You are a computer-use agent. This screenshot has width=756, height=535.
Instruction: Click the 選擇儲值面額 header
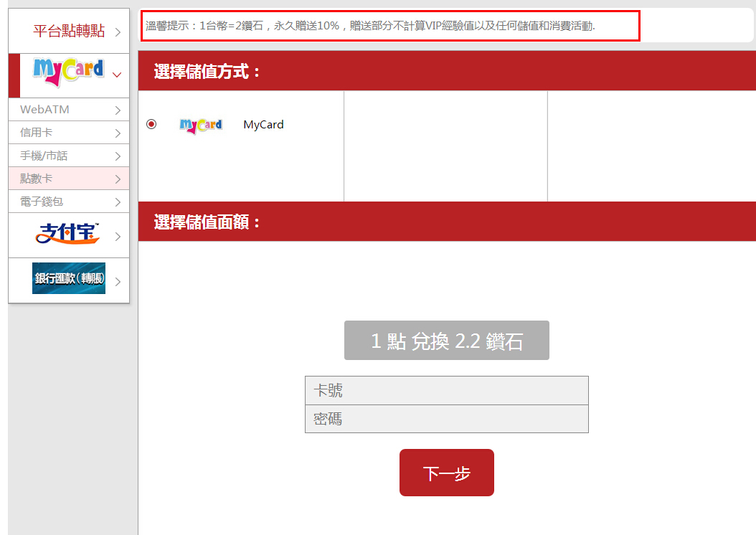point(207,222)
